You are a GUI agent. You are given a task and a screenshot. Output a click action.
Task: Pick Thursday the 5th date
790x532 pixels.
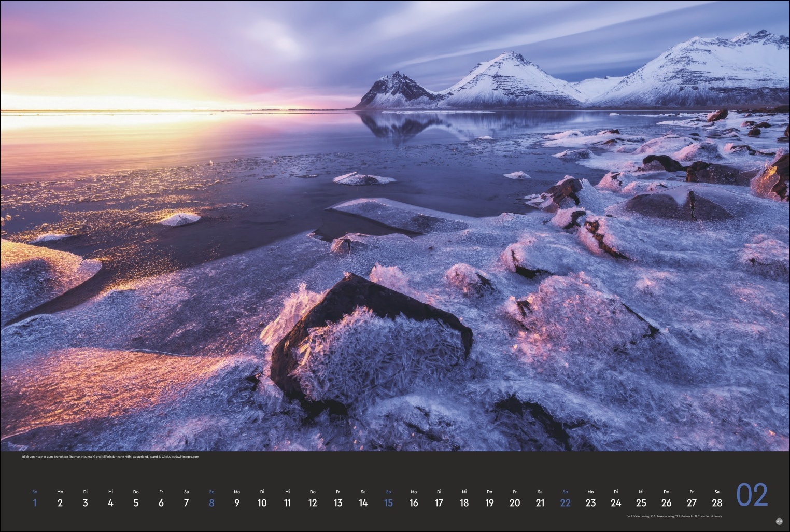136,502
